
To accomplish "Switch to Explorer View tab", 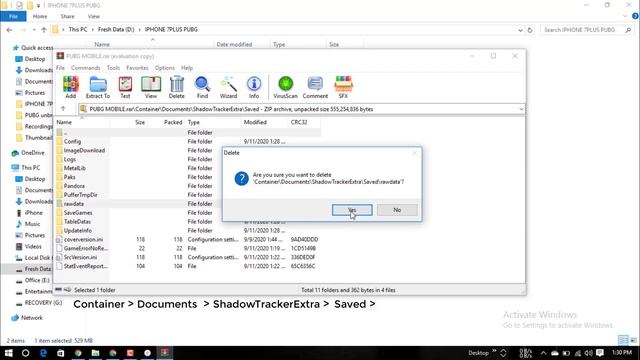I will point(93,16).
